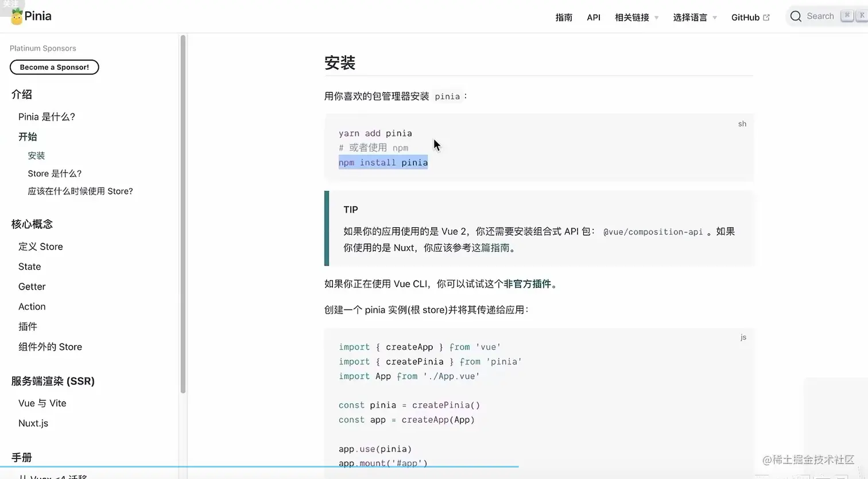Viewport: 868px width, 479px height.
Task: Click highlighted npm install pinia line
Action: (x=383, y=162)
